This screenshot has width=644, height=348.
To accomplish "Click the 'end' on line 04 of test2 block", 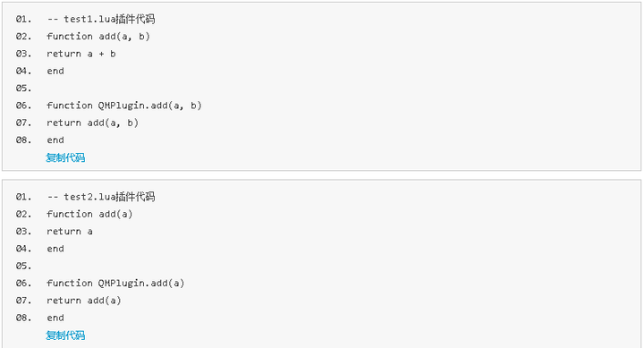I will [55, 248].
